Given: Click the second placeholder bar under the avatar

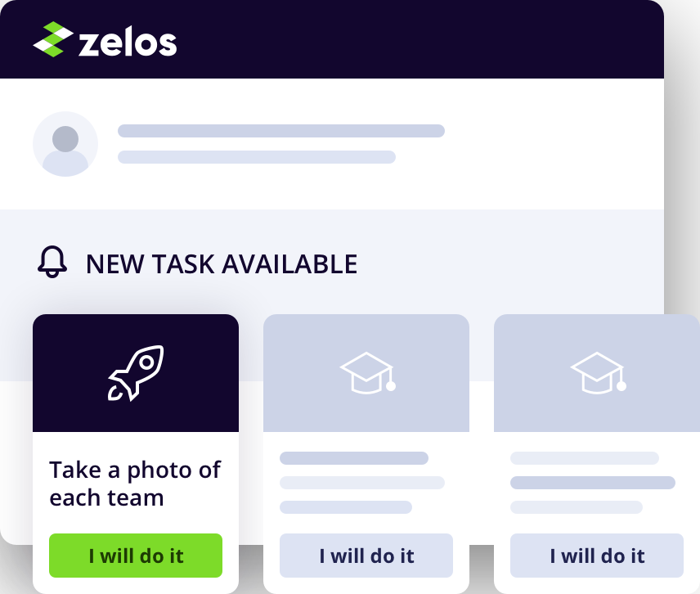Looking at the screenshot, I should pyautogui.click(x=257, y=159).
